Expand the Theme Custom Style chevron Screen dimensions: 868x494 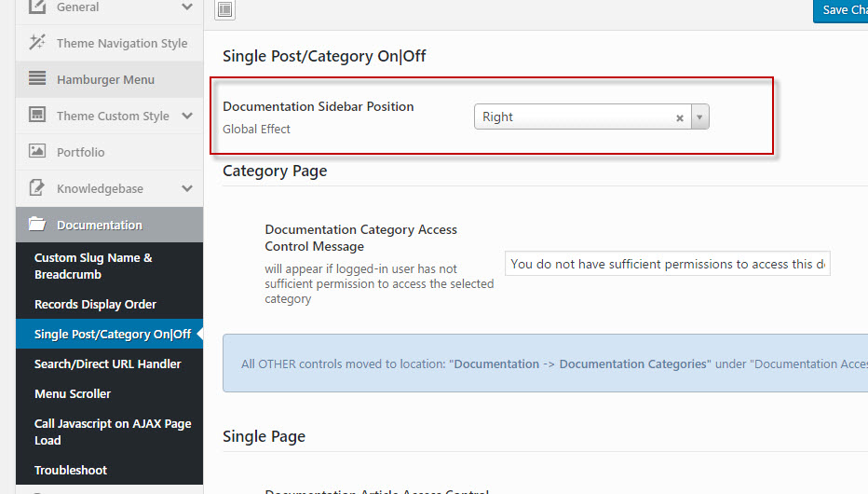[x=187, y=116]
